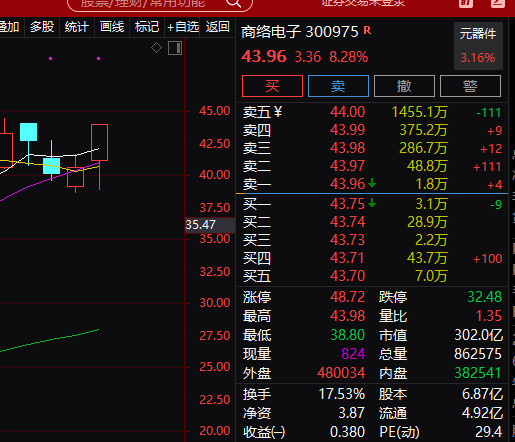
Task: Click the 净资 value 3.87
Action: click(x=352, y=413)
